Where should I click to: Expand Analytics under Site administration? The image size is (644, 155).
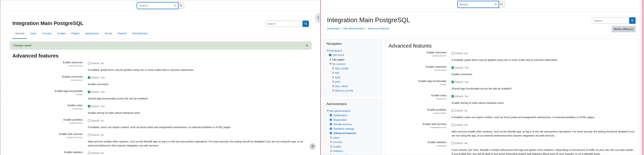pyautogui.click(x=331, y=151)
